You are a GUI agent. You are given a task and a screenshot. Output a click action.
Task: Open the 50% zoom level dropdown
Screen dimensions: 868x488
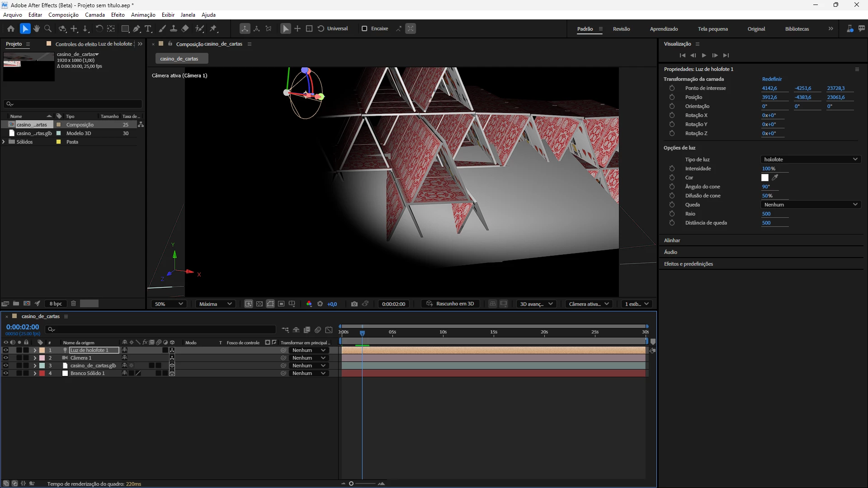click(x=169, y=304)
